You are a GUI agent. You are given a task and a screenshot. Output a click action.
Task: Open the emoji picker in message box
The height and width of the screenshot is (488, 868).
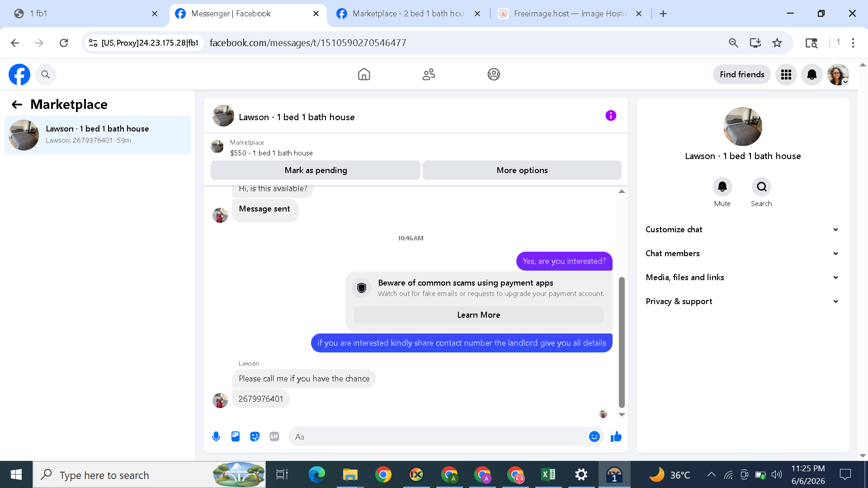click(x=594, y=436)
